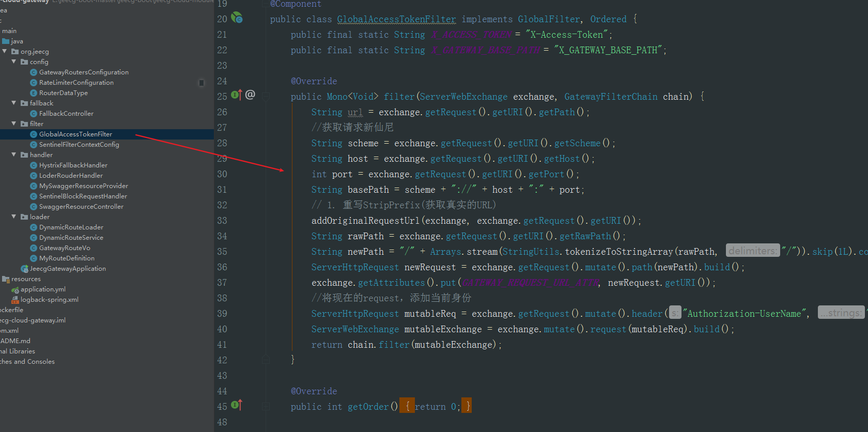Click the delimiters parameter hint on line 35
This screenshot has height=432, width=868.
click(753, 251)
